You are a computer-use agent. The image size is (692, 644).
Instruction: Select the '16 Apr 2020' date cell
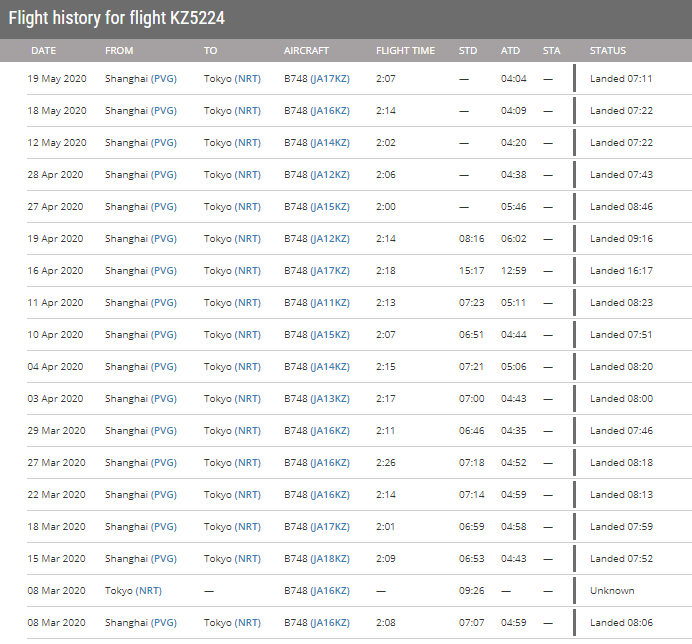(x=55, y=271)
